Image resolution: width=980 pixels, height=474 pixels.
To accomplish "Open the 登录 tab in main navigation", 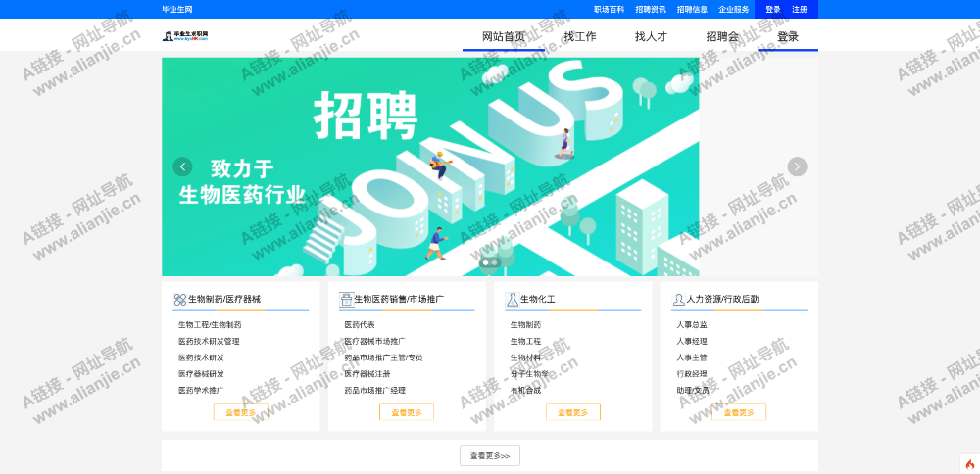I will click(788, 37).
